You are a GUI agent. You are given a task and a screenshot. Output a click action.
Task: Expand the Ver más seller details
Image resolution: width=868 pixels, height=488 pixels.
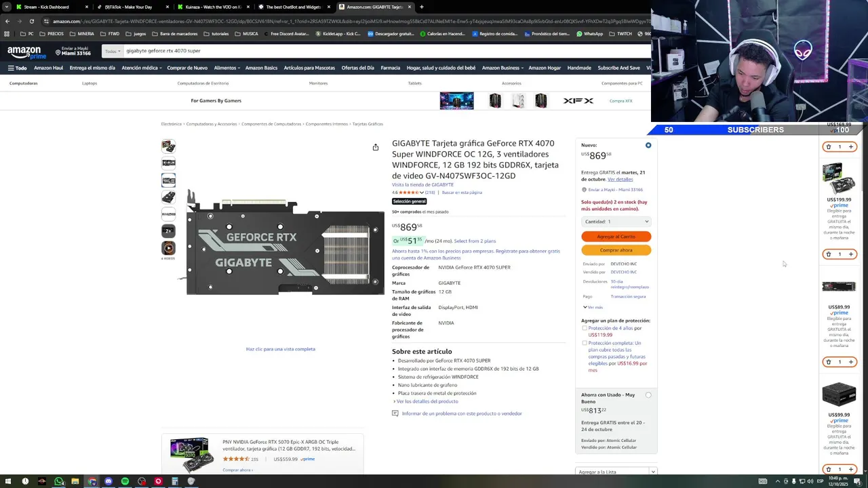[593, 307]
